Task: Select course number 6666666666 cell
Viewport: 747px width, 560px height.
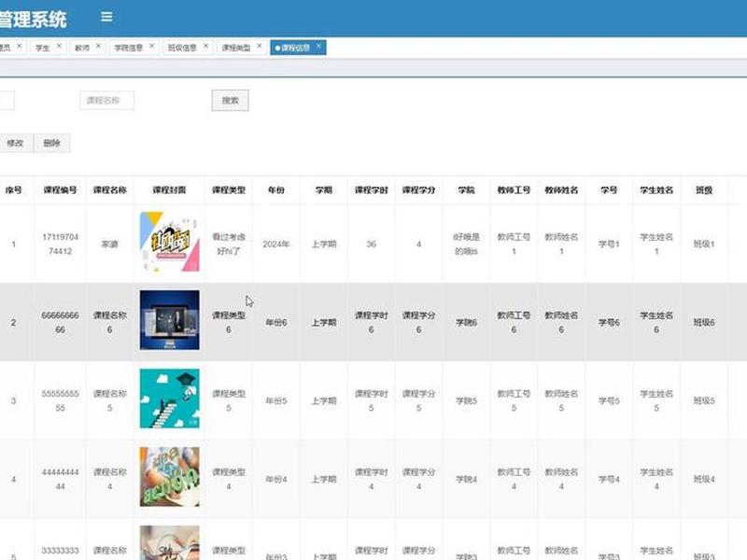Action: [60, 322]
